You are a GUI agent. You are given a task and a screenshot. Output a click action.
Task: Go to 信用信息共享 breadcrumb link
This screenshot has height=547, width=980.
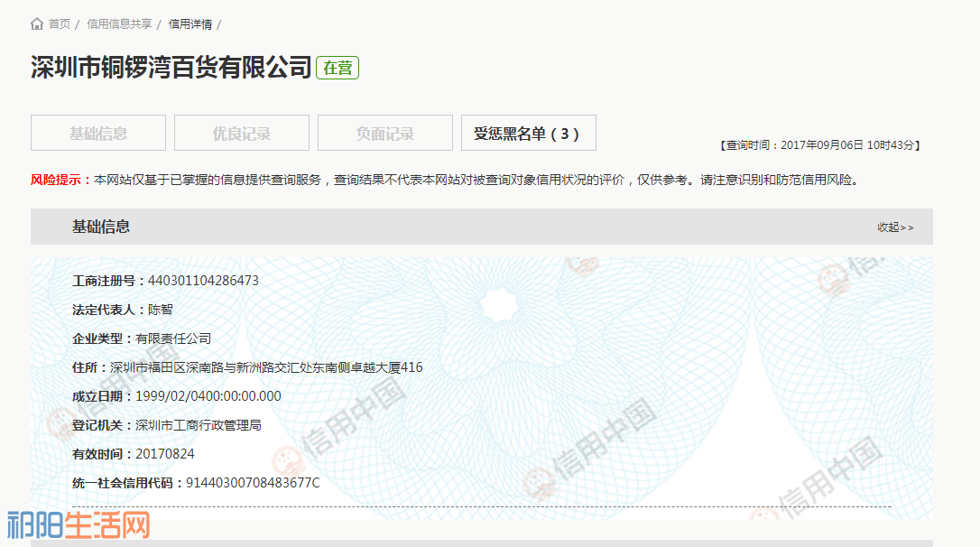coord(119,23)
